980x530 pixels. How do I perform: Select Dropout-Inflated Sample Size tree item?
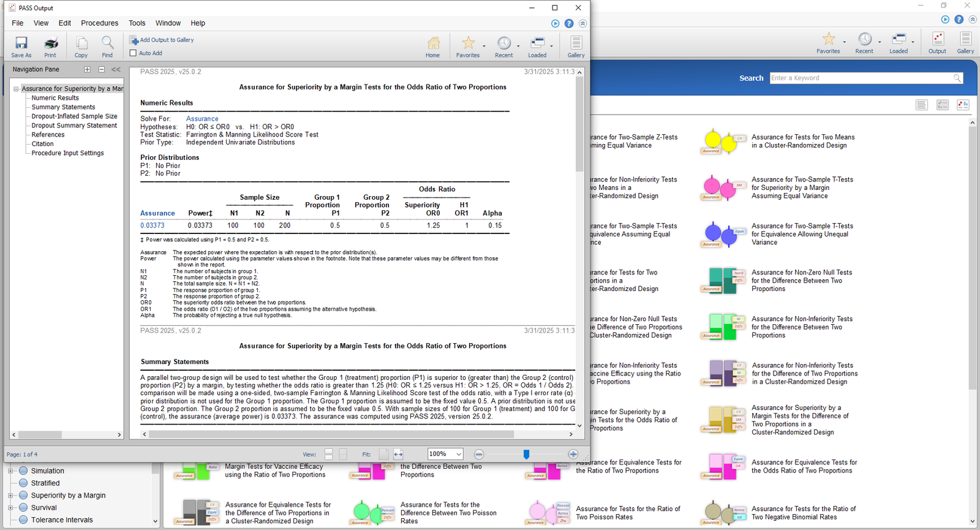74,116
